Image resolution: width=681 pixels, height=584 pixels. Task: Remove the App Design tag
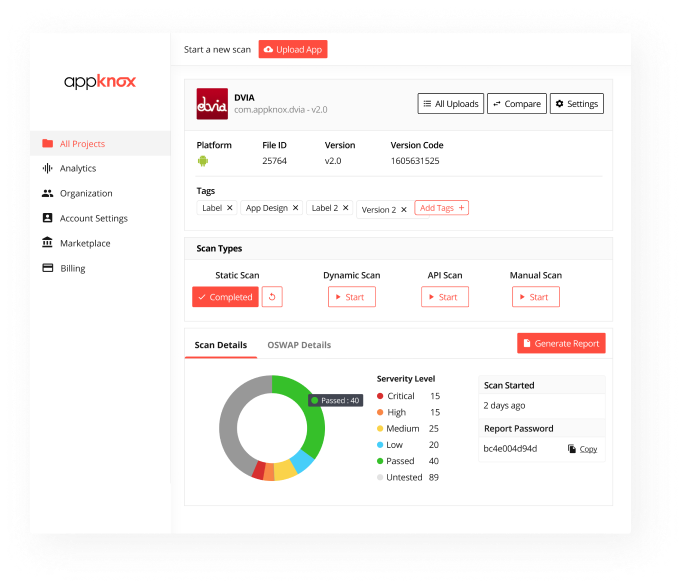(x=295, y=208)
